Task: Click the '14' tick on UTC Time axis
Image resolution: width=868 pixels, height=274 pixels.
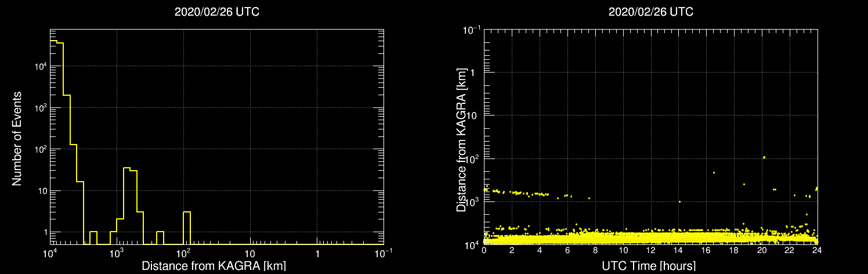Action: (678, 250)
